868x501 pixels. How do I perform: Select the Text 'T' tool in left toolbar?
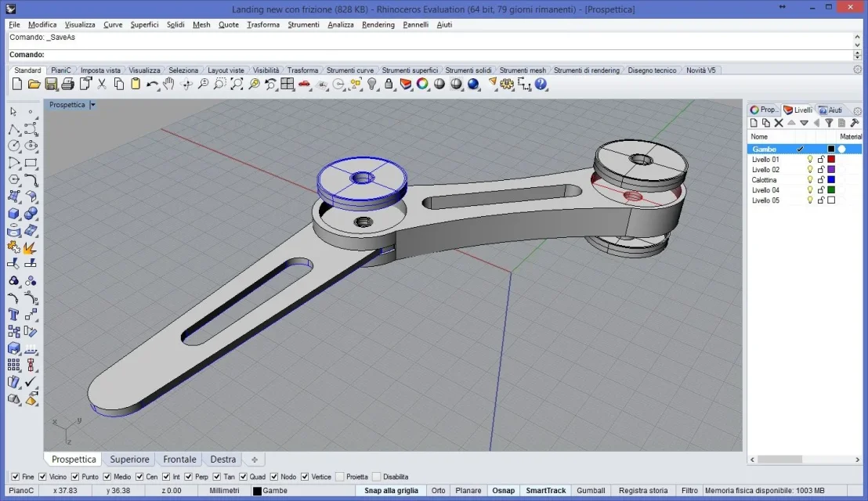point(14,315)
